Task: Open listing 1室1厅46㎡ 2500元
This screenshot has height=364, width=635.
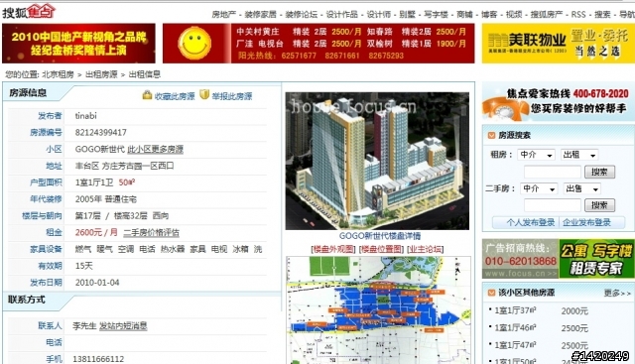Action: (x=542, y=328)
